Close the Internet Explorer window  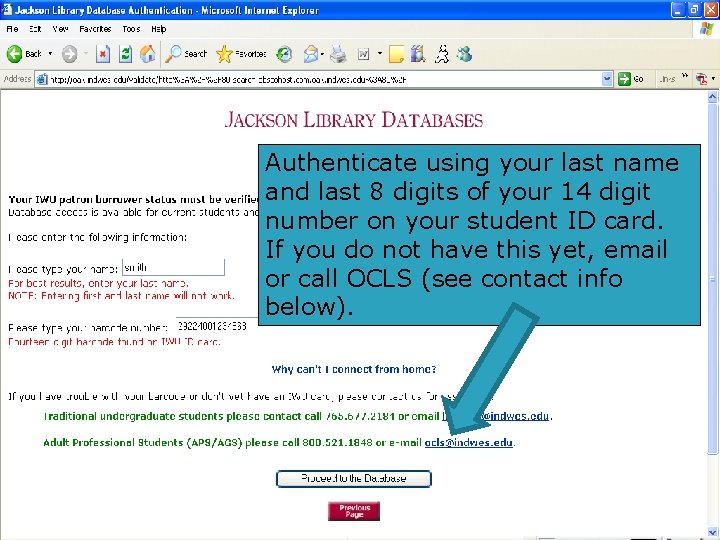pos(711,10)
